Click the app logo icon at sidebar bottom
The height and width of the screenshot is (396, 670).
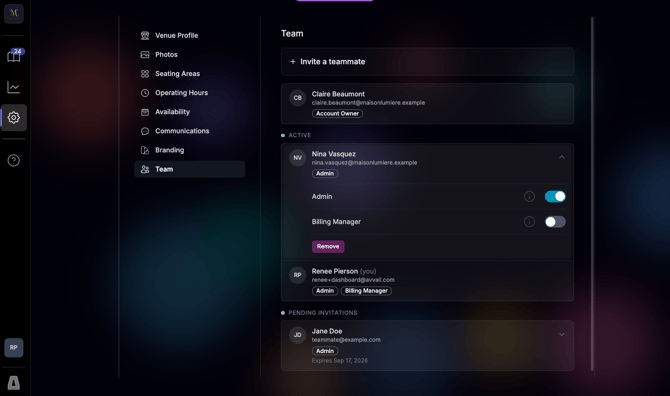pyautogui.click(x=14, y=383)
